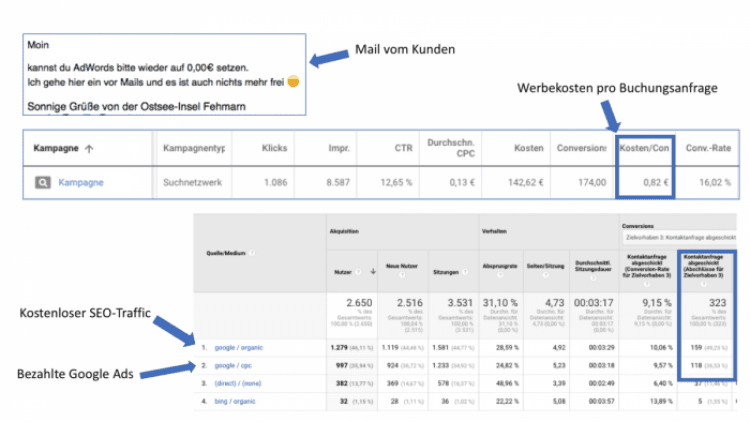Click the Quelle/Medium column header
Screen dimensions: 750x443
click(226, 253)
